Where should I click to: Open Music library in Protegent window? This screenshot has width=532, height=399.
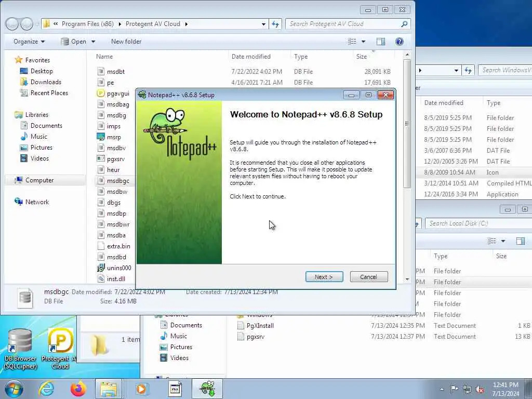pyautogui.click(x=38, y=137)
